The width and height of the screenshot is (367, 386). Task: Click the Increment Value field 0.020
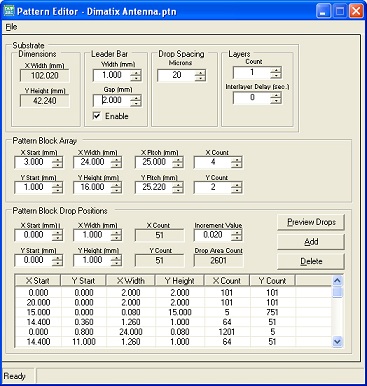click(213, 235)
